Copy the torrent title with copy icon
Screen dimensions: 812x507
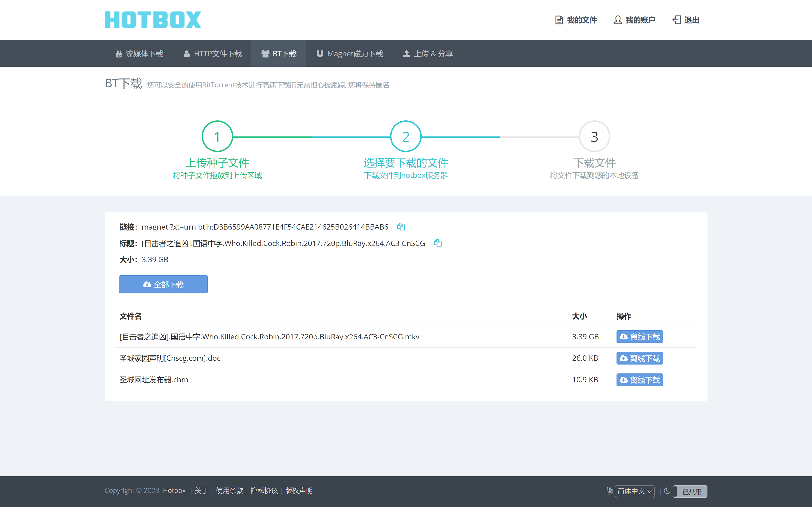point(437,243)
